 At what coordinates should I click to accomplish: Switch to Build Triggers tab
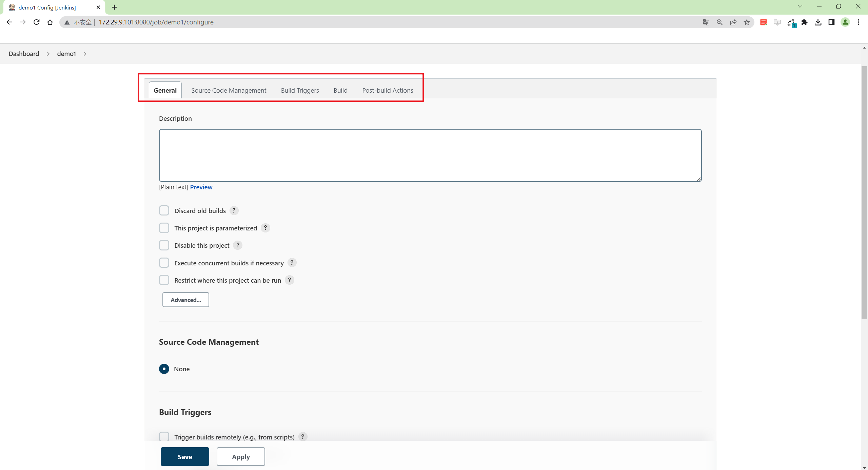[x=300, y=90]
